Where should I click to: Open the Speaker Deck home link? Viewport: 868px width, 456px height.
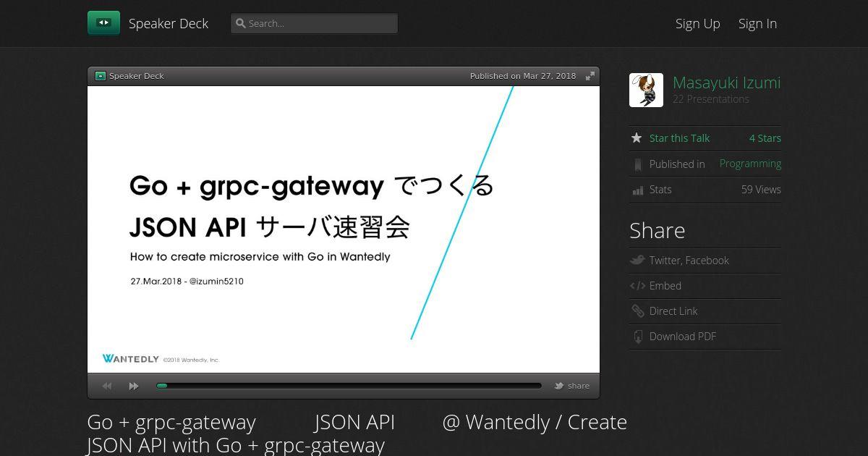[x=169, y=23]
